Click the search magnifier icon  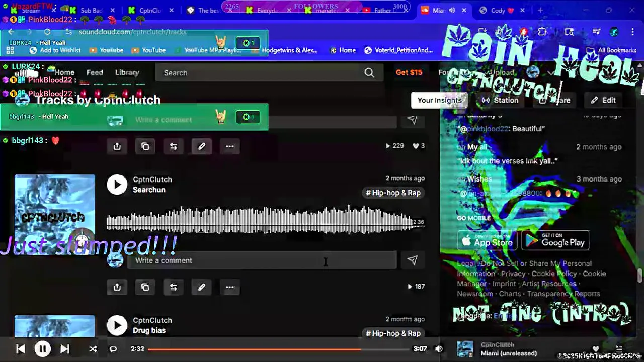click(369, 73)
